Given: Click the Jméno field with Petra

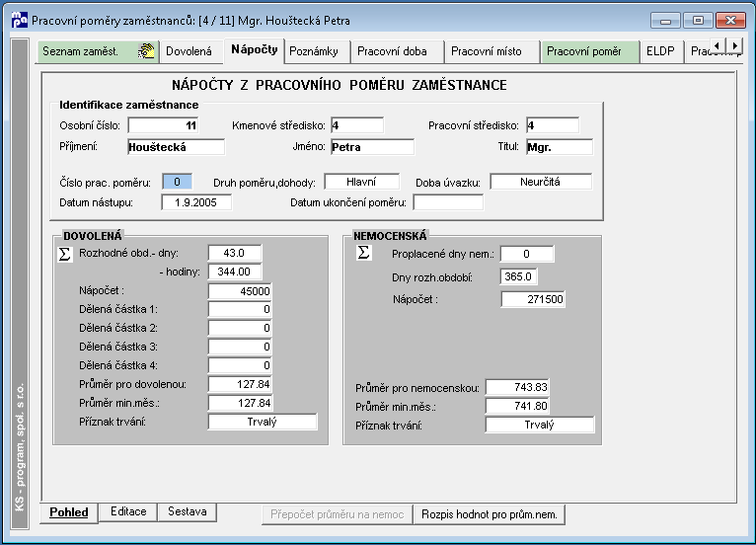Looking at the screenshot, I should (x=372, y=147).
